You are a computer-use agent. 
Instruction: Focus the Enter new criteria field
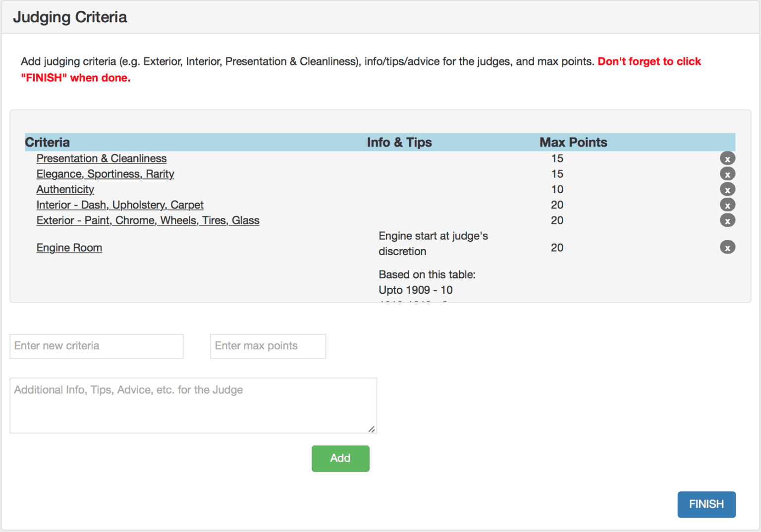point(96,346)
